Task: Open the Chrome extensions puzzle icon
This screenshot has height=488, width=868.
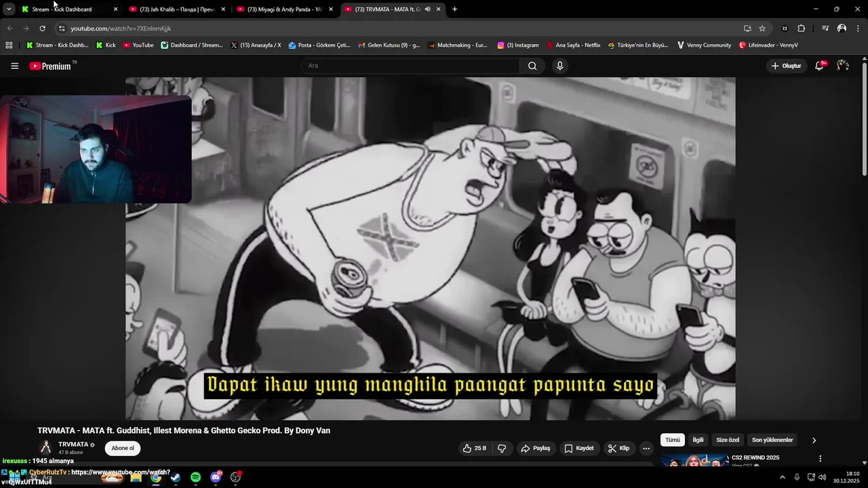Action: pyautogui.click(x=802, y=28)
